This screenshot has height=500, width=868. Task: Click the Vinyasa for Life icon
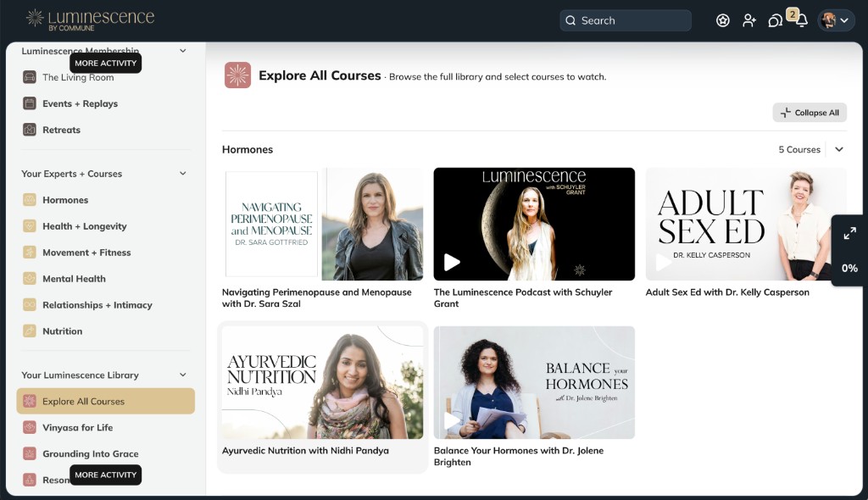[30, 427]
